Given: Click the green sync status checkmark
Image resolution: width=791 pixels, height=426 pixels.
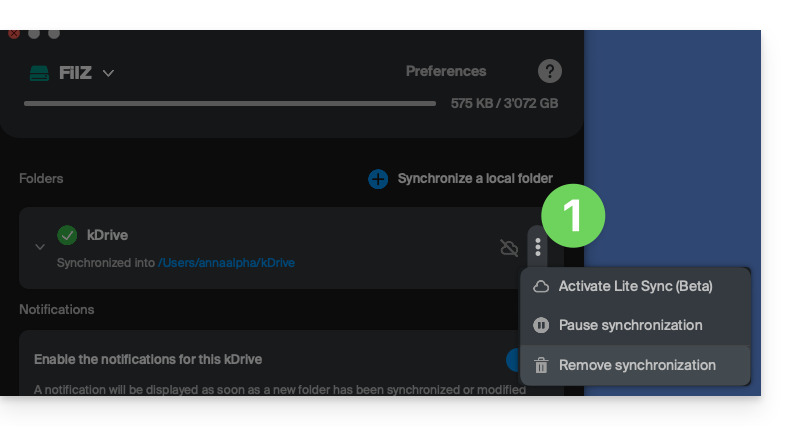Looking at the screenshot, I should (67, 235).
